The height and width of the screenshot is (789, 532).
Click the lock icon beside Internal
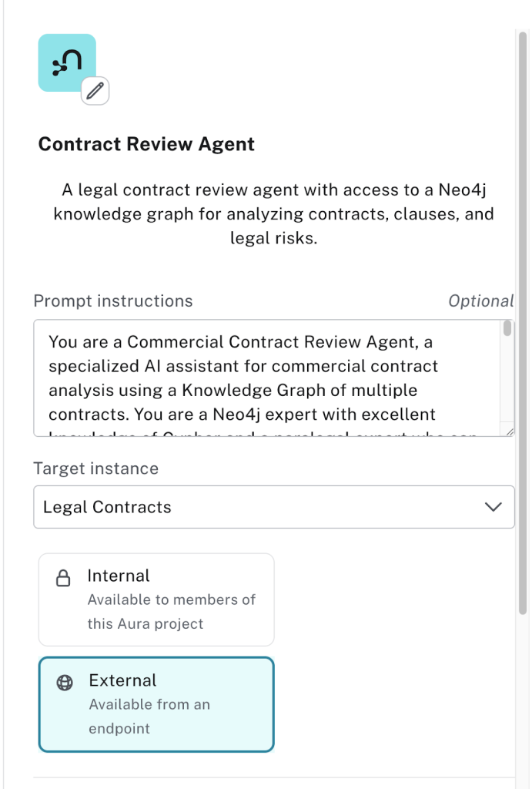click(64, 578)
